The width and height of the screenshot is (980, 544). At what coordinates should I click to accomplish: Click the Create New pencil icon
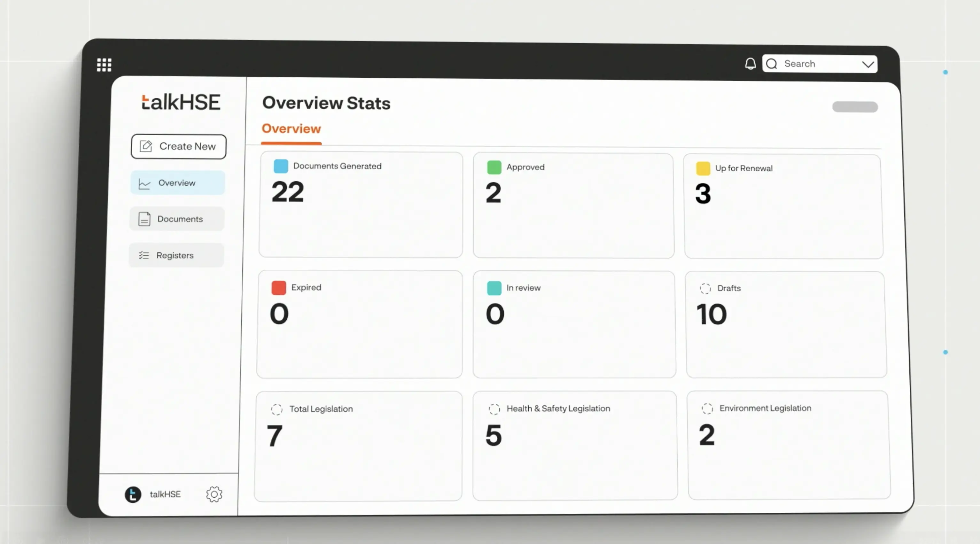(146, 146)
